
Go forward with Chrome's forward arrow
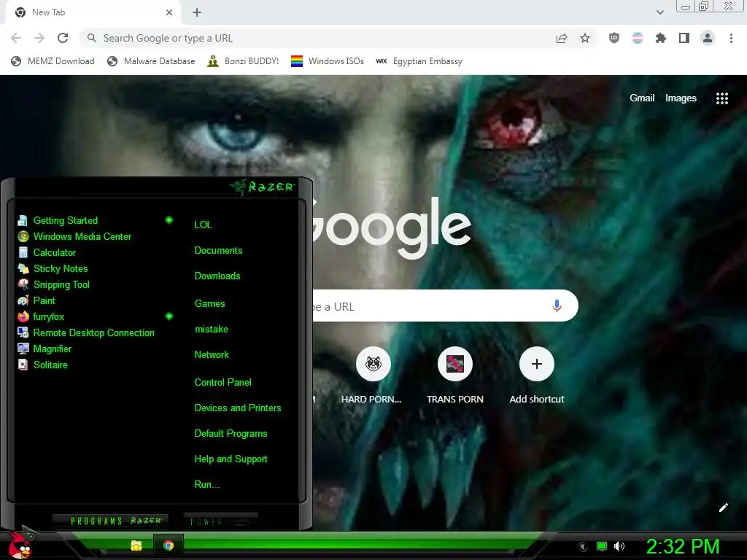39,38
